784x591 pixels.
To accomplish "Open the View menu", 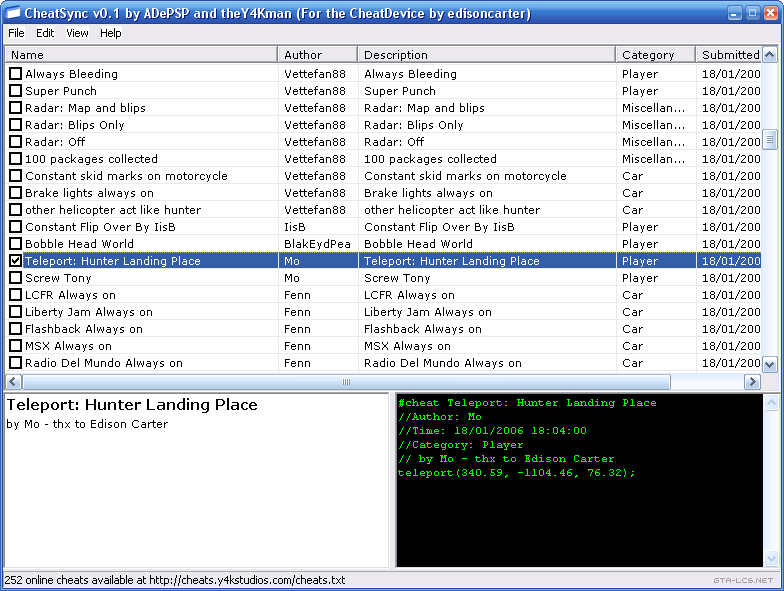I will coord(77,33).
